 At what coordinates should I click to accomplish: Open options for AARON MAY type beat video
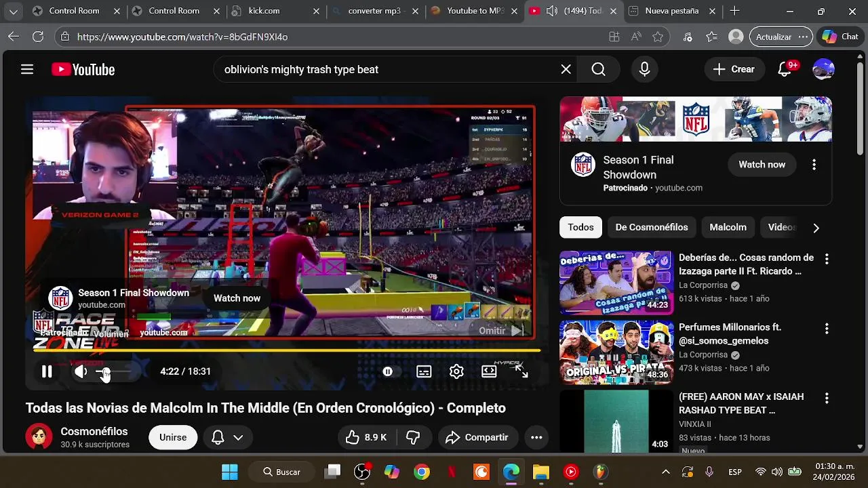(x=826, y=399)
